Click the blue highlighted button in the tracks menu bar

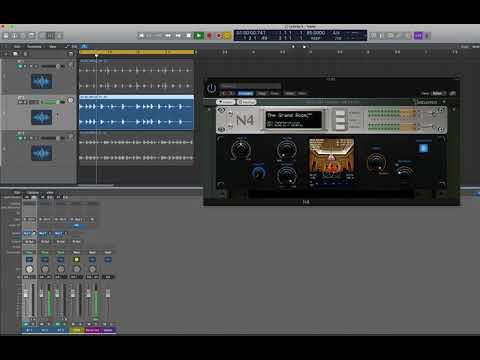pyautogui.click(x=84, y=46)
